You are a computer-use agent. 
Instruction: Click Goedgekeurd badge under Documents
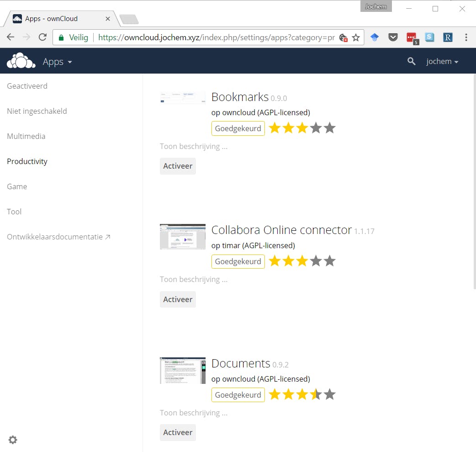point(238,395)
